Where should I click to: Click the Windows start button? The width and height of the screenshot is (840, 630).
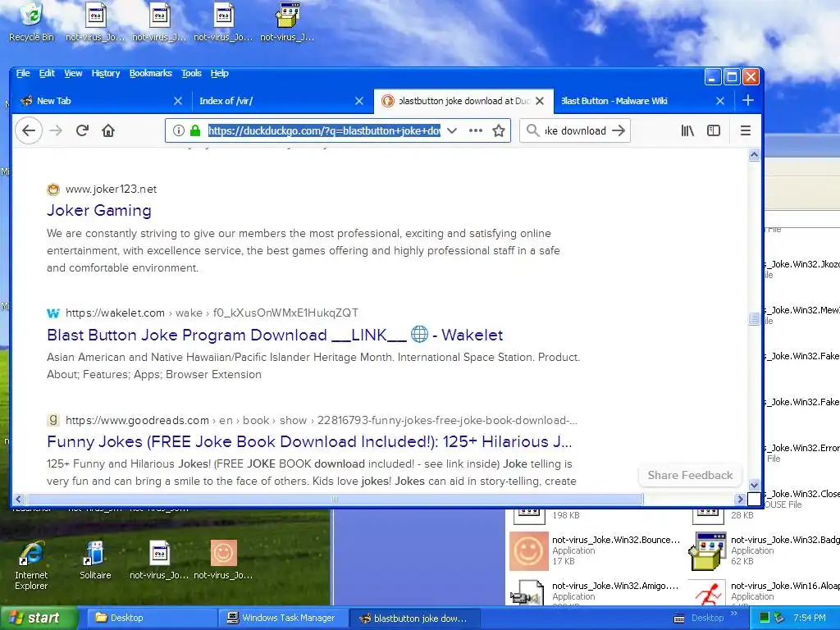click(x=39, y=618)
